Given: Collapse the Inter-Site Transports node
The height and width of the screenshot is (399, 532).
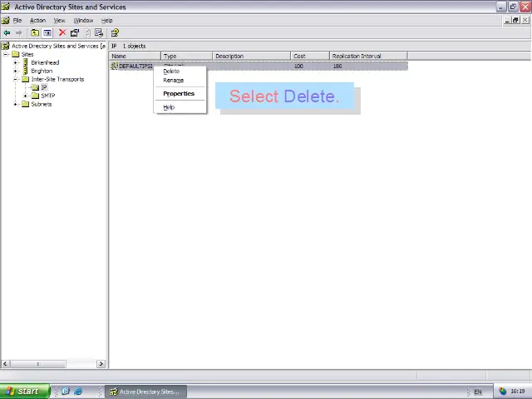Looking at the screenshot, I should click(15, 79).
